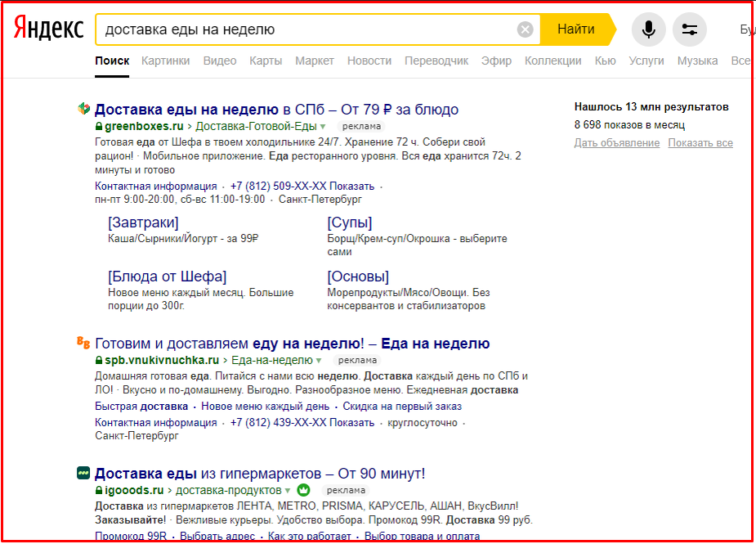
Task: Open the Услуги tab
Action: pos(646,61)
